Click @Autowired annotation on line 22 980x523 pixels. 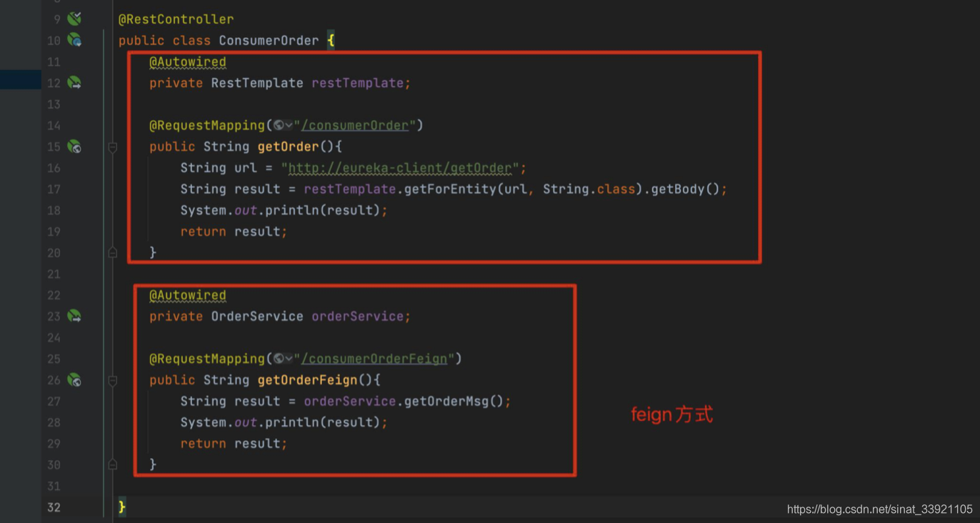point(187,295)
